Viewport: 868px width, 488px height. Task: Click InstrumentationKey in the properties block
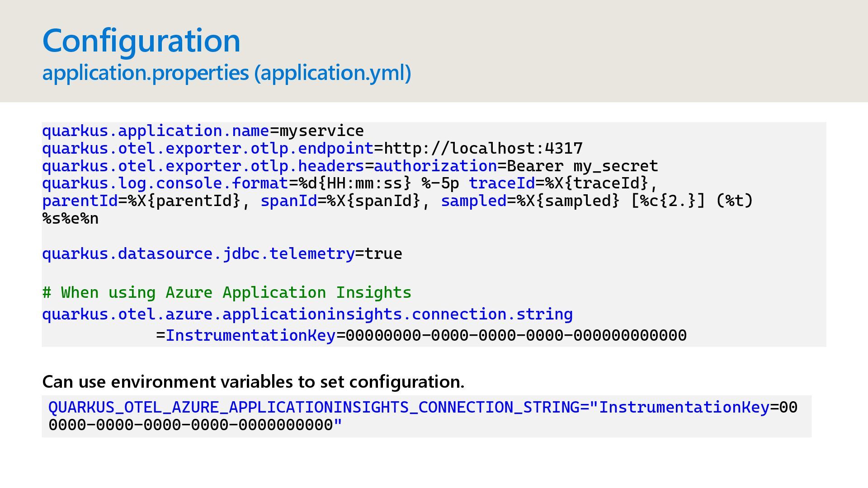click(250, 336)
